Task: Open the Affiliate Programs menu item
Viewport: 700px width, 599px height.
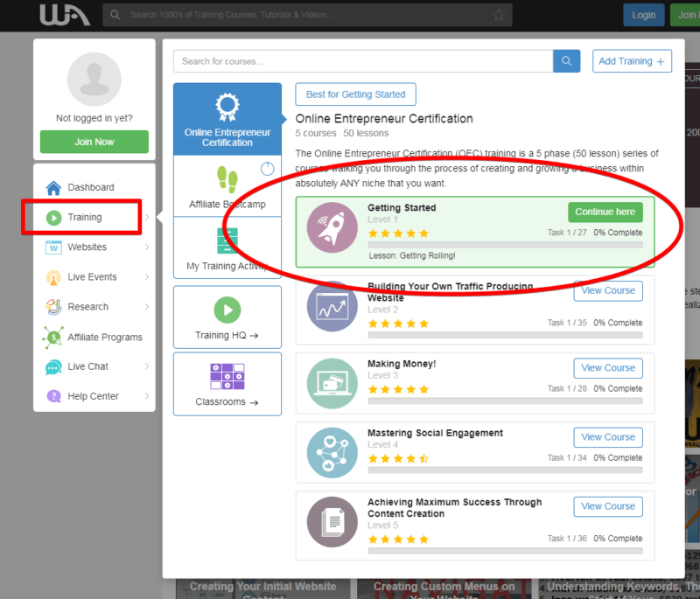Action: pyautogui.click(x=94, y=338)
